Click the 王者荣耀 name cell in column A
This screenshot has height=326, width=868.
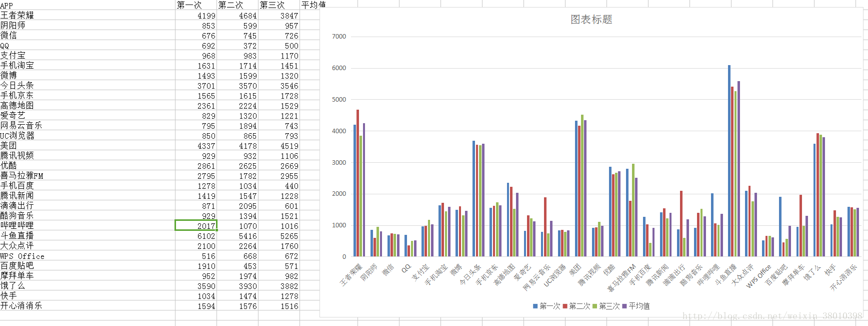pyautogui.click(x=87, y=15)
